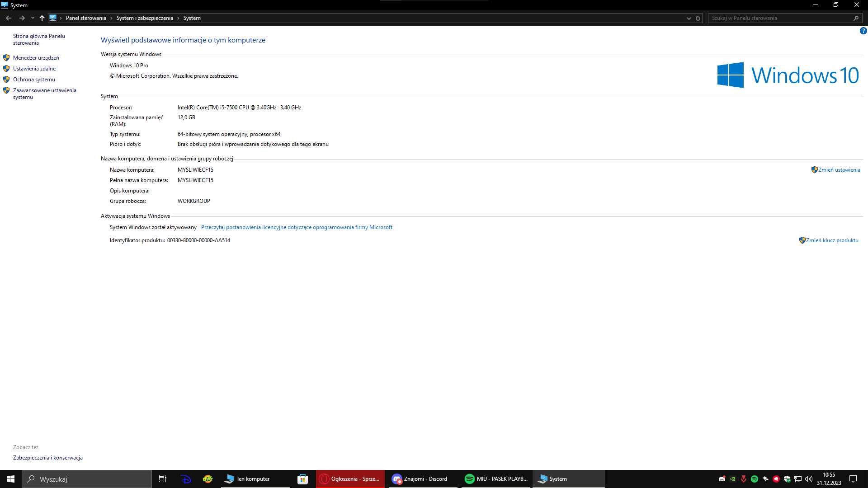The image size is (868, 488).
Task: Click System i zabezpieczenia breadcrumb
Action: tap(145, 18)
